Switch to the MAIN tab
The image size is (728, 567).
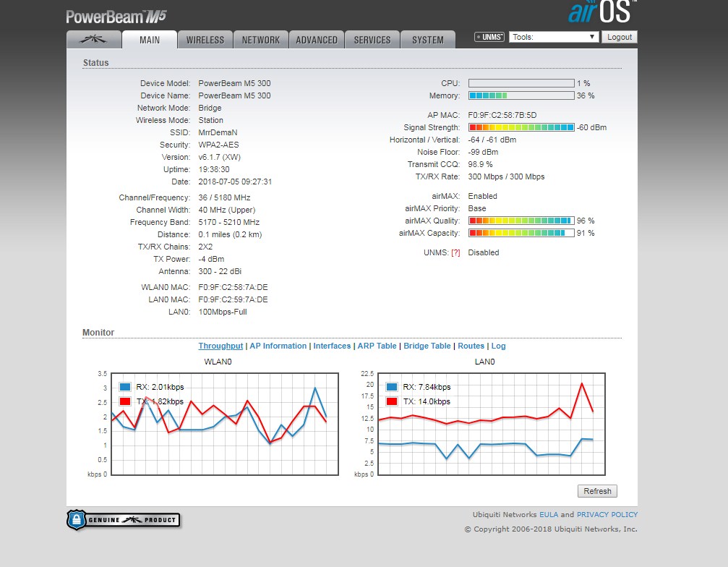(x=150, y=40)
